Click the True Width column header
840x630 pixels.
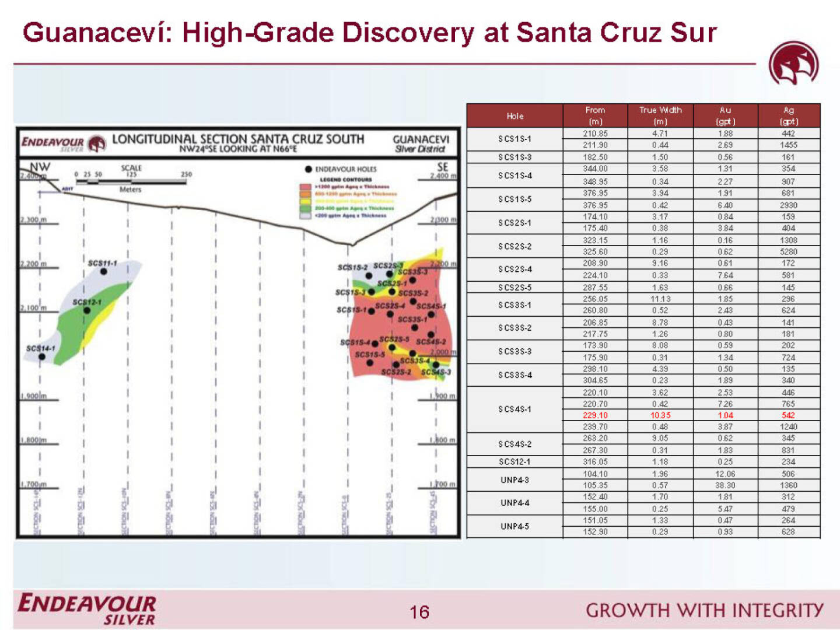coord(660,116)
